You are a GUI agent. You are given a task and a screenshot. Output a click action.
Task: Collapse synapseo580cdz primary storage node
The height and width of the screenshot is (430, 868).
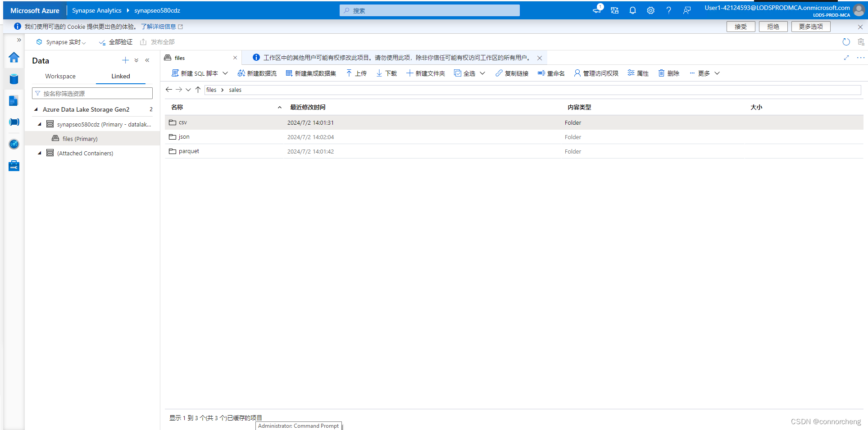[40, 124]
